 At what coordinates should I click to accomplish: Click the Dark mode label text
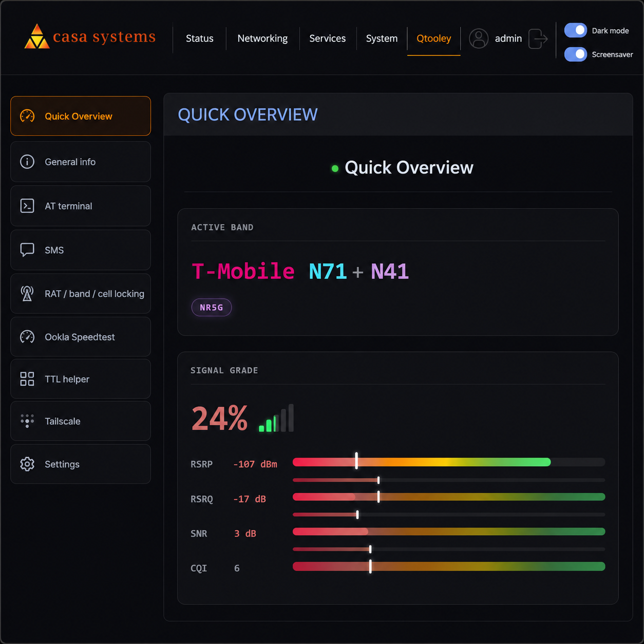point(611,31)
